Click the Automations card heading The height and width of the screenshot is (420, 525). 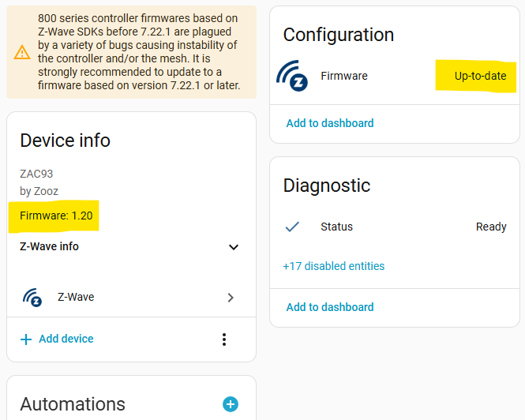[x=73, y=404]
